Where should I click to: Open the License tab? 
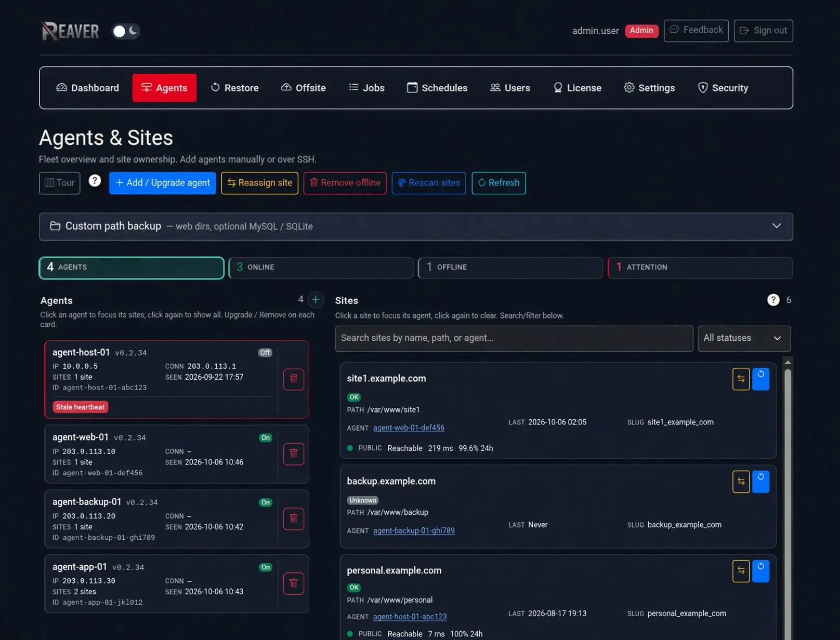click(x=577, y=88)
